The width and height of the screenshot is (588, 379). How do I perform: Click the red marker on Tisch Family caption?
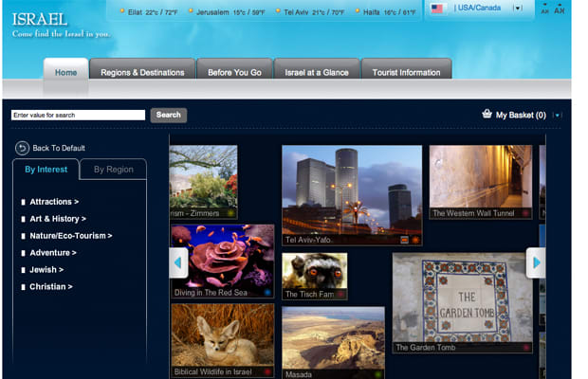click(340, 294)
